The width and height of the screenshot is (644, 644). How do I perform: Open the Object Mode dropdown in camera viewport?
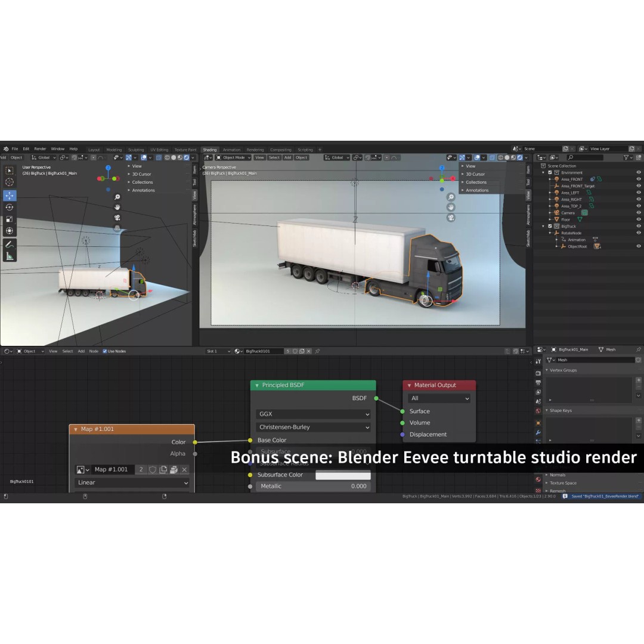click(233, 157)
